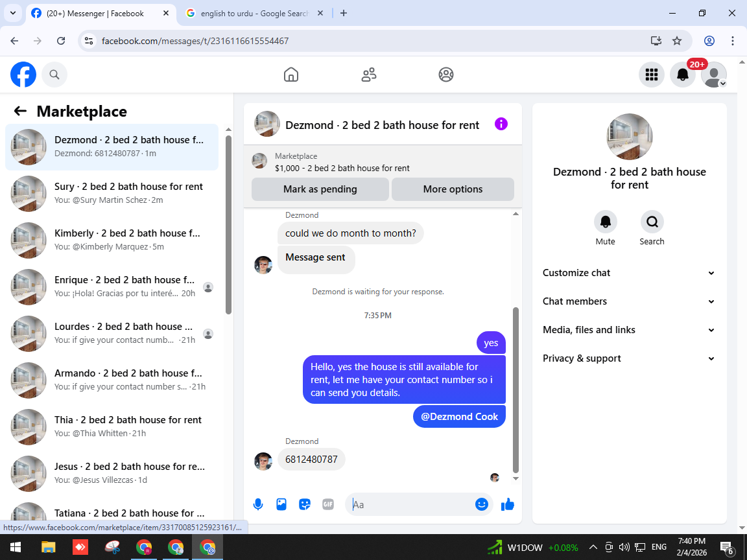747x560 pixels.
Task: Open Thia conversation
Action: [112, 426]
